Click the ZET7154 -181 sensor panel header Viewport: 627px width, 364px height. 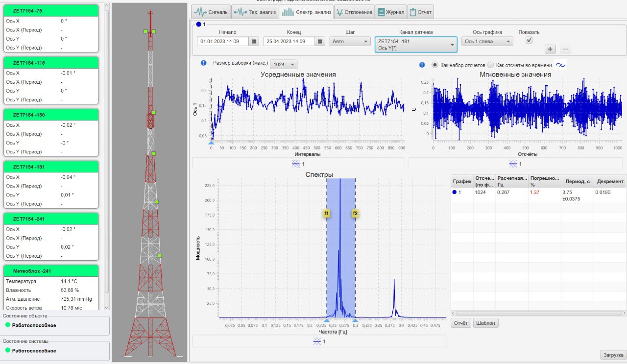point(51,167)
